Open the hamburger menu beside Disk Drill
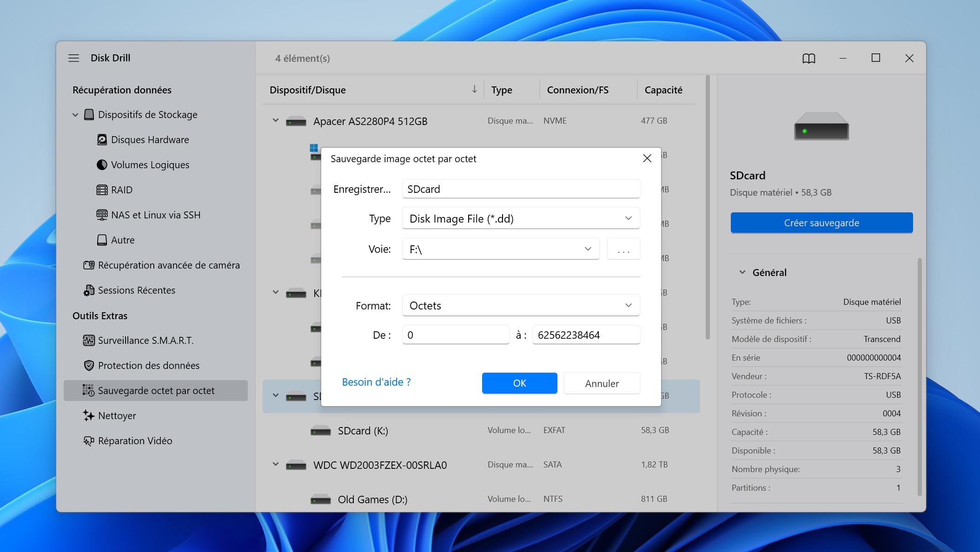980x552 pixels. coord(73,58)
